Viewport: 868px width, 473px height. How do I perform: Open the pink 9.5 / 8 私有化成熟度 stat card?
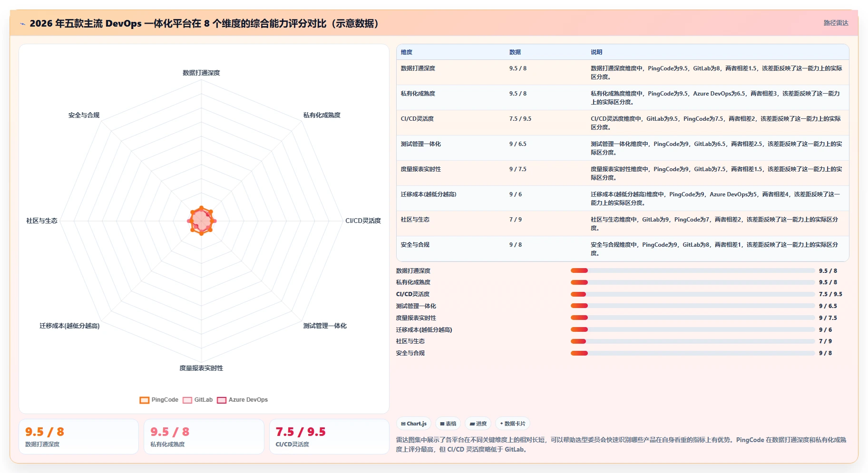point(204,436)
